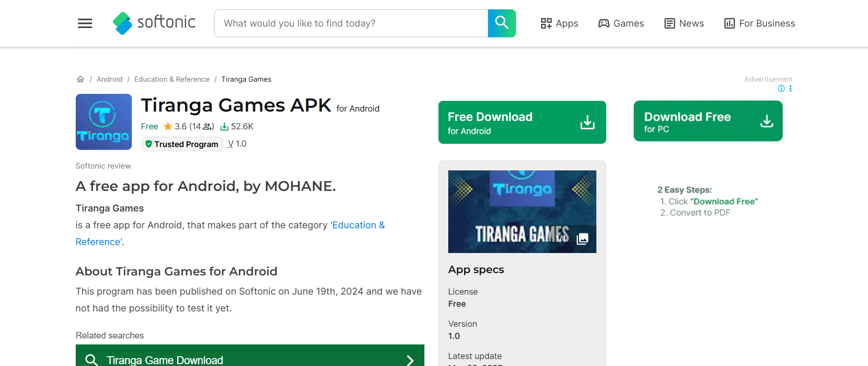Click the 'About Tiranga Games for Android' heading
Screen dimensions: 868x366
177,271
